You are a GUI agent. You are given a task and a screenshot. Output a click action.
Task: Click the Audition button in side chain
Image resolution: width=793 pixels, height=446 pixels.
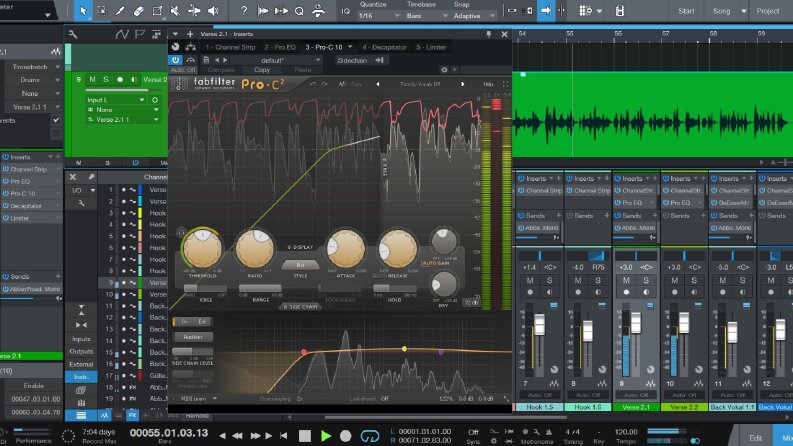[192, 337]
